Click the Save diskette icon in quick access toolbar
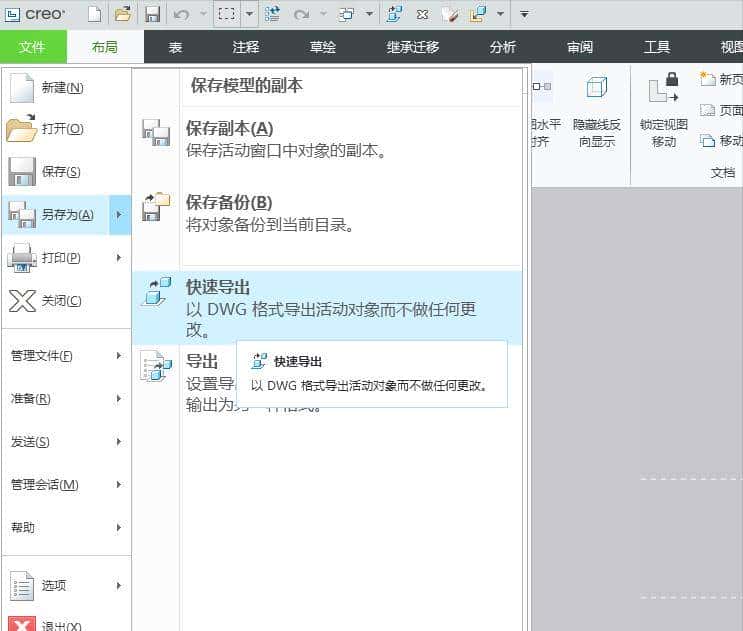 [152, 14]
